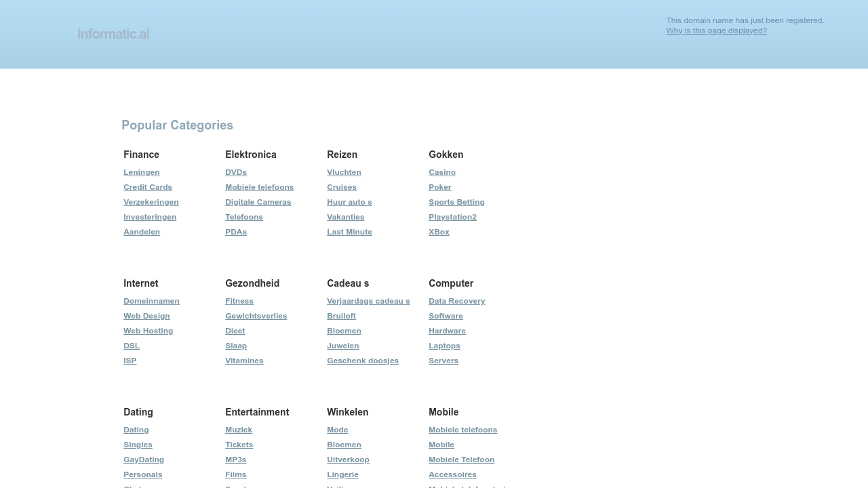Open the Web Hosting link

(x=149, y=331)
